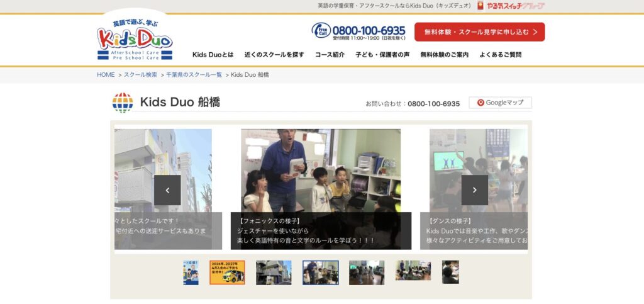Advance carousel with right arrow
644x304 pixels.
click(x=474, y=190)
